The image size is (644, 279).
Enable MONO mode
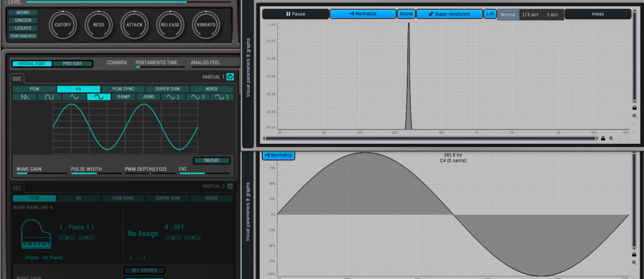[x=23, y=13]
